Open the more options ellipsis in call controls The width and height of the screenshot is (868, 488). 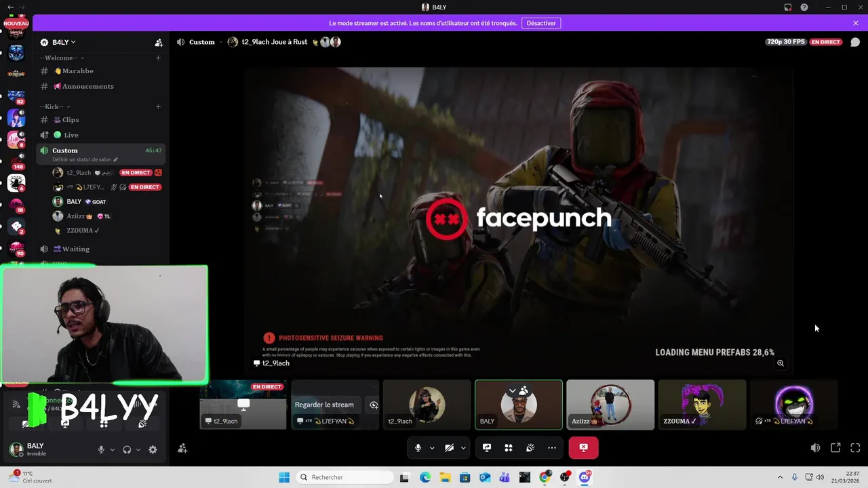click(x=552, y=447)
